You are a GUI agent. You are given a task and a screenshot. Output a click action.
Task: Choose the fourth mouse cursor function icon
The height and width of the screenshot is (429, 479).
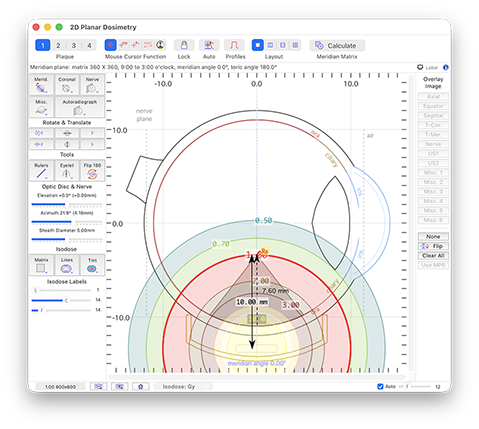click(x=148, y=45)
